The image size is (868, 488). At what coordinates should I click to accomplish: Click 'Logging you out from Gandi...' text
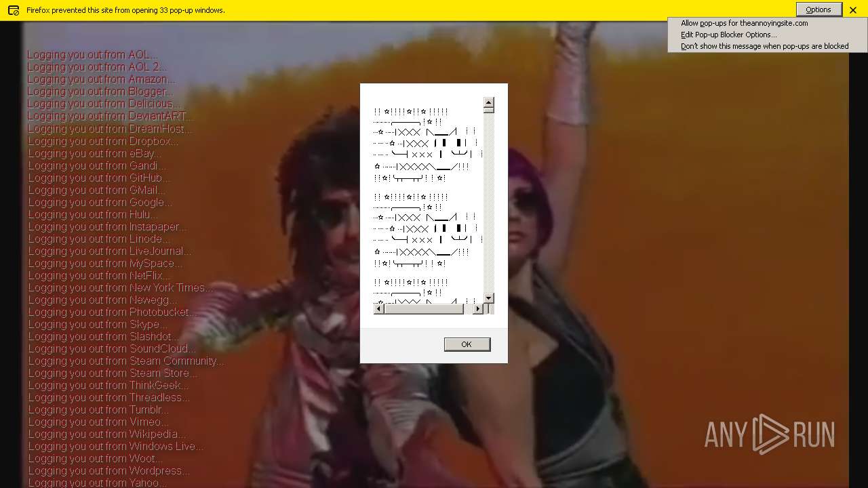pyautogui.click(x=96, y=165)
